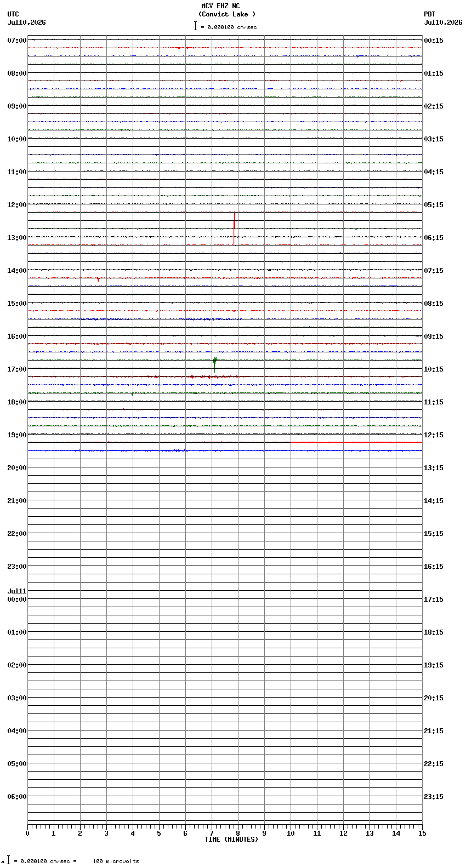Screen dimensions: 466x868
Task: Click the 08:00 UTC time label
Action: 17,73
